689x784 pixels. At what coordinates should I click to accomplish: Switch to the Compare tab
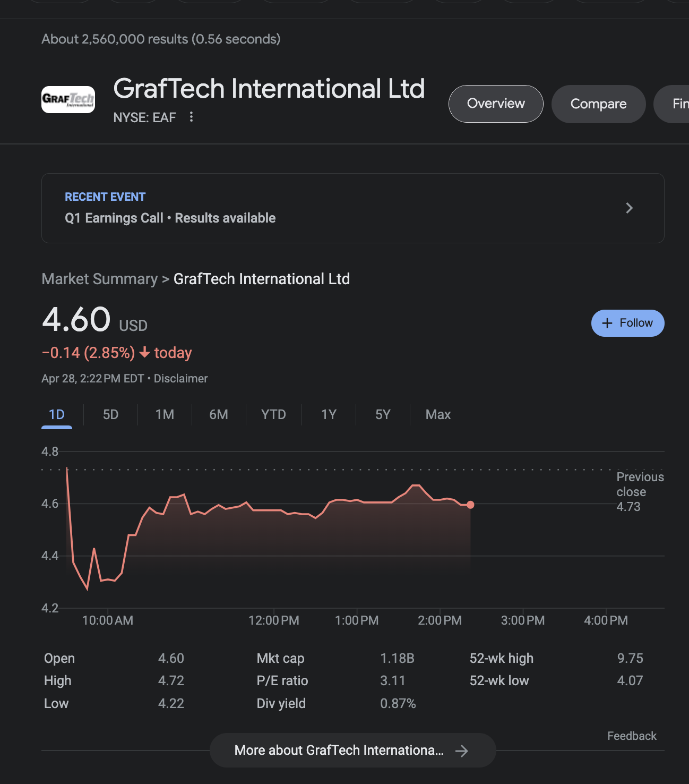598,104
